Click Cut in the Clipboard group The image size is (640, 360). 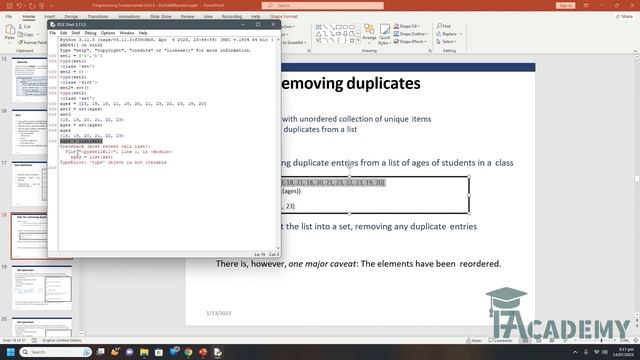point(24,27)
